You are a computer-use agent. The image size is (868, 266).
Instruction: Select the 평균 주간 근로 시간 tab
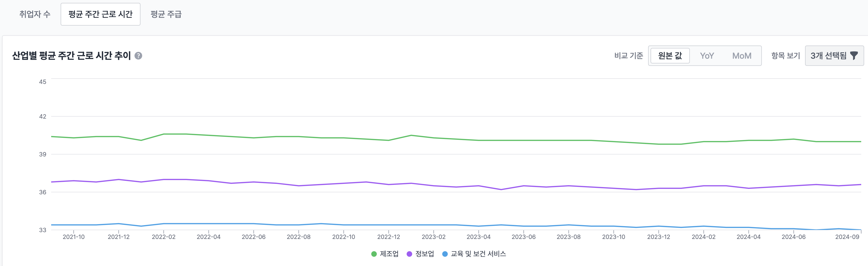point(100,14)
